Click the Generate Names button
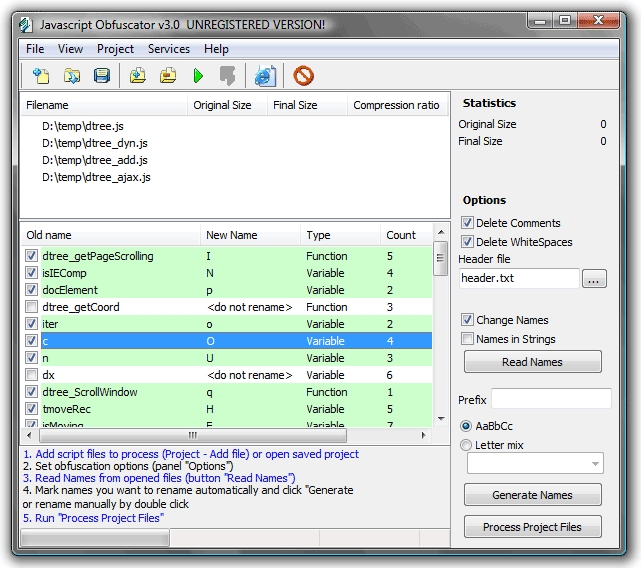The height and width of the screenshot is (568, 641). point(532,495)
